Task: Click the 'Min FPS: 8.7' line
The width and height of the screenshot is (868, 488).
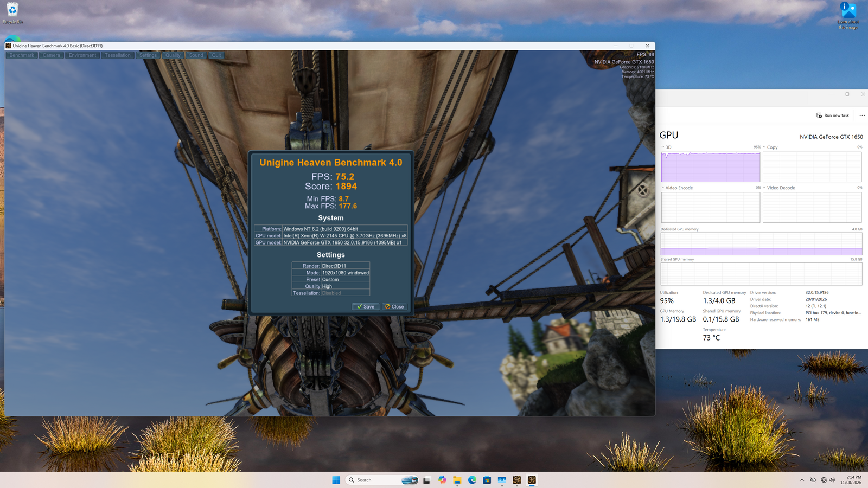Action: tap(328, 199)
